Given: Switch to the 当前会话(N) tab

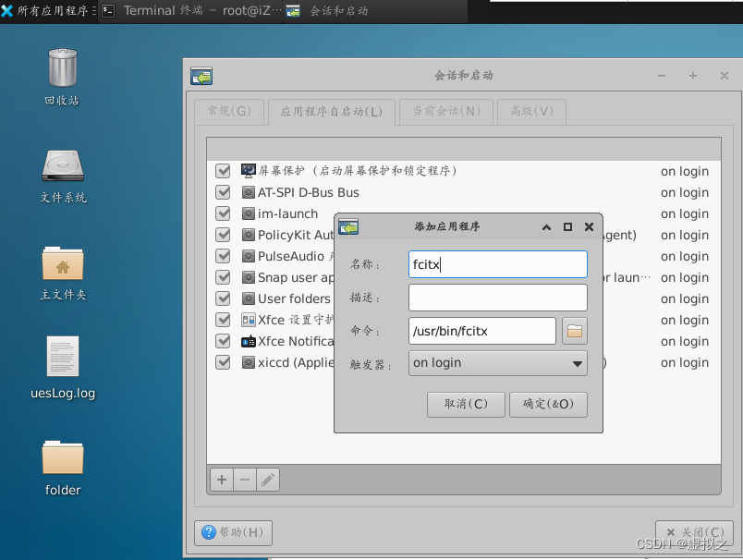Looking at the screenshot, I should [446, 111].
